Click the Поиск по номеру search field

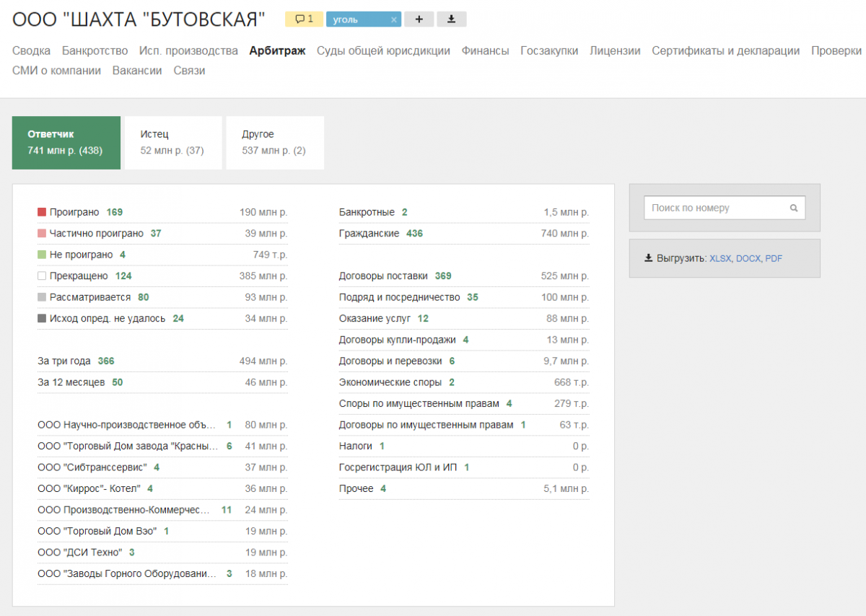coord(725,208)
